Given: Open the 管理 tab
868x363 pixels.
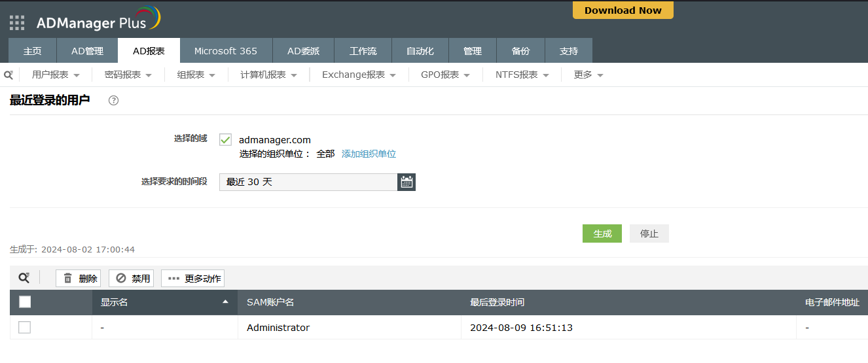Looking at the screenshot, I should pyautogui.click(x=473, y=51).
